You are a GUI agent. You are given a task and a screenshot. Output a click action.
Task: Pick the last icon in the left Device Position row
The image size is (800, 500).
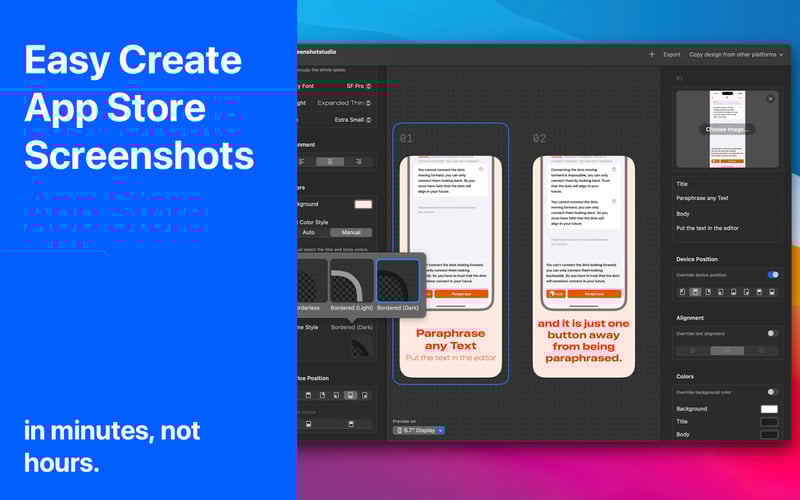pyautogui.click(x=364, y=395)
